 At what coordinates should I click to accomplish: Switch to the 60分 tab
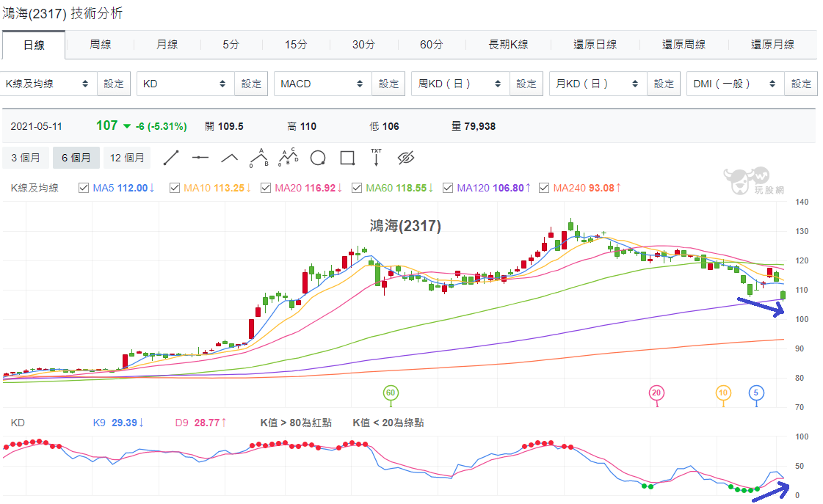[432, 45]
